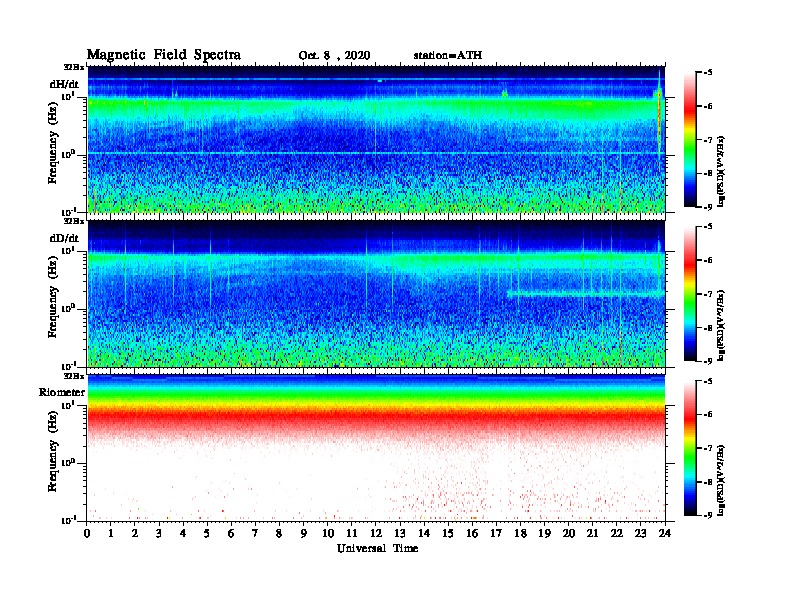Click the hour "20" tick label on time axis
The width and height of the screenshot is (792, 612).
pos(568,533)
